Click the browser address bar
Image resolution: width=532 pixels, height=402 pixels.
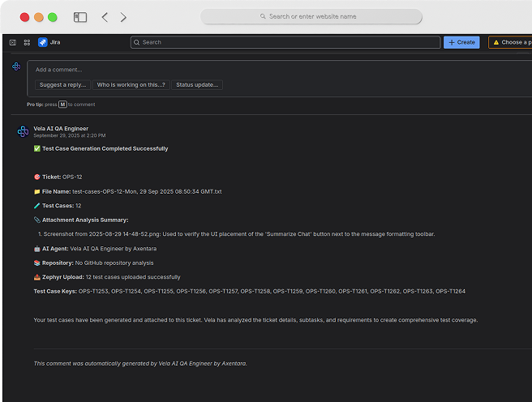tap(311, 16)
